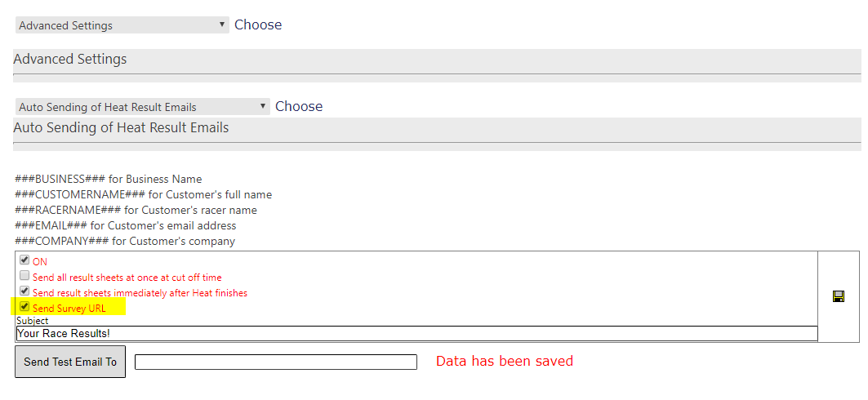Click the 'Send result sheets immediately' label text
Image resolution: width=868 pixels, height=400 pixels.
(140, 293)
